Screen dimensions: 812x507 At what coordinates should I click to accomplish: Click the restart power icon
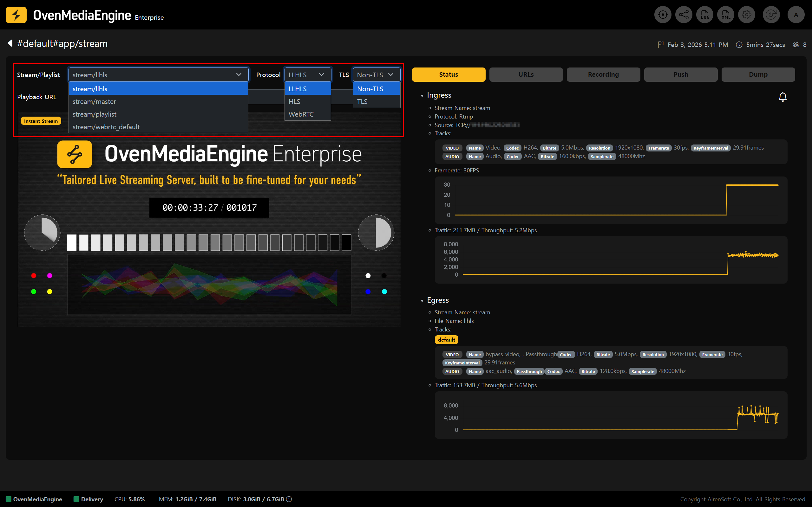[771, 15]
